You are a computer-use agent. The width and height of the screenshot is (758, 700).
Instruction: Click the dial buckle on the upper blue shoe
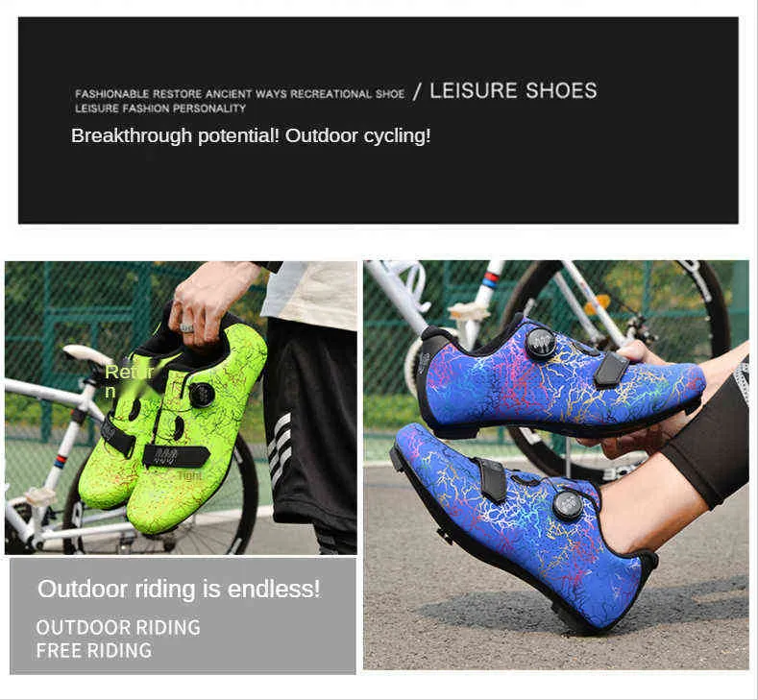pos(540,343)
